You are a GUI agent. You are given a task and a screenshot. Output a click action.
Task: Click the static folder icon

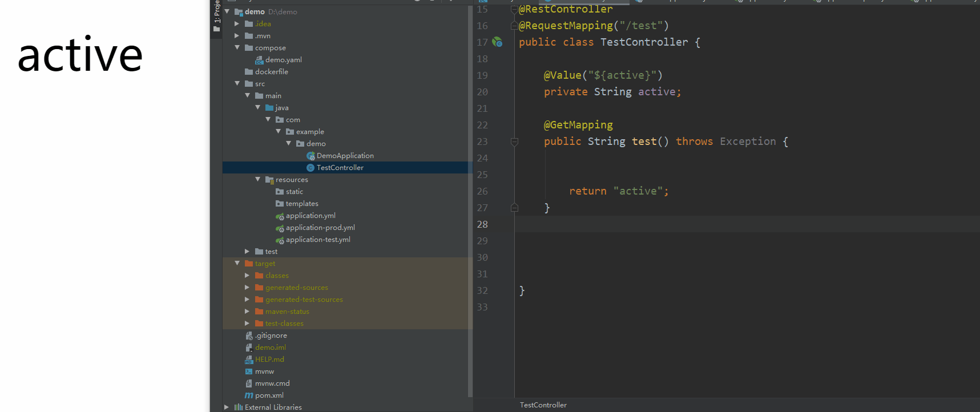(280, 192)
